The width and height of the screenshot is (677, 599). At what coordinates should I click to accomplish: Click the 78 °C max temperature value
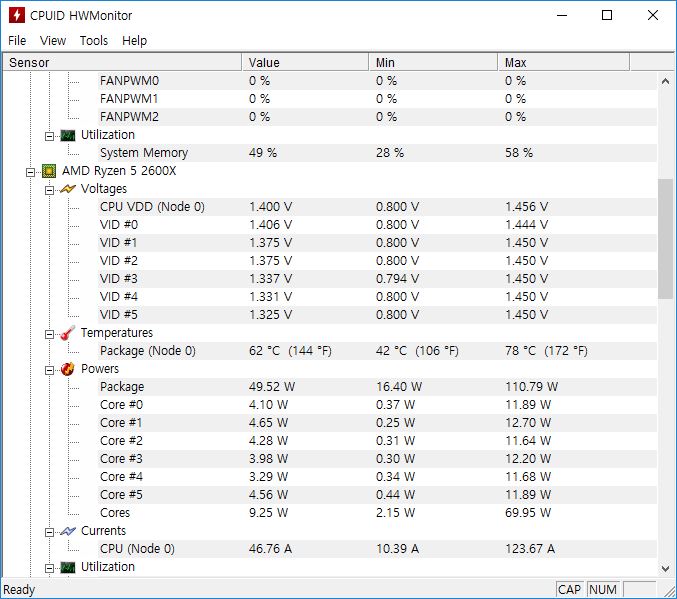coord(546,351)
